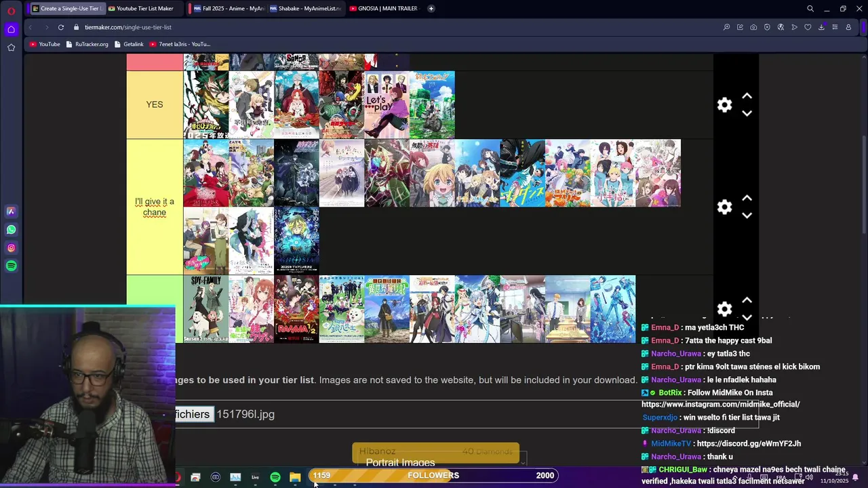
Task: Select the My Hero Academia poster in YES tier
Action: pyautogui.click(x=206, y=105)
